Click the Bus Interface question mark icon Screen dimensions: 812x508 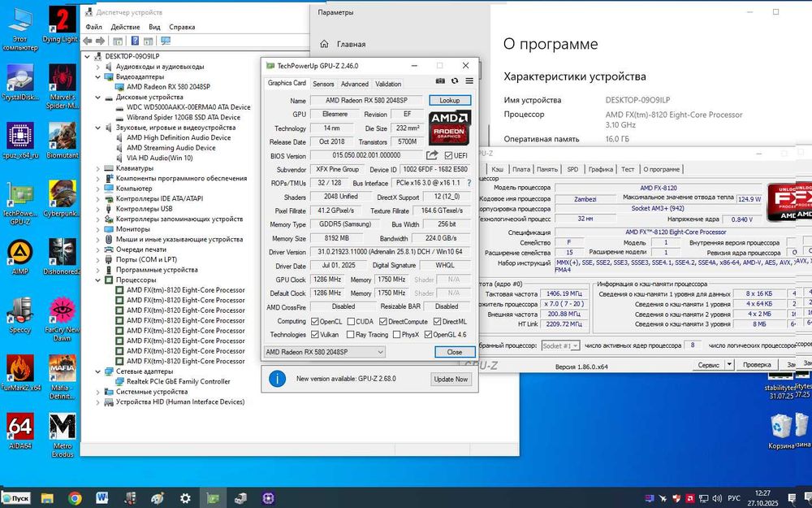[469, 183]
